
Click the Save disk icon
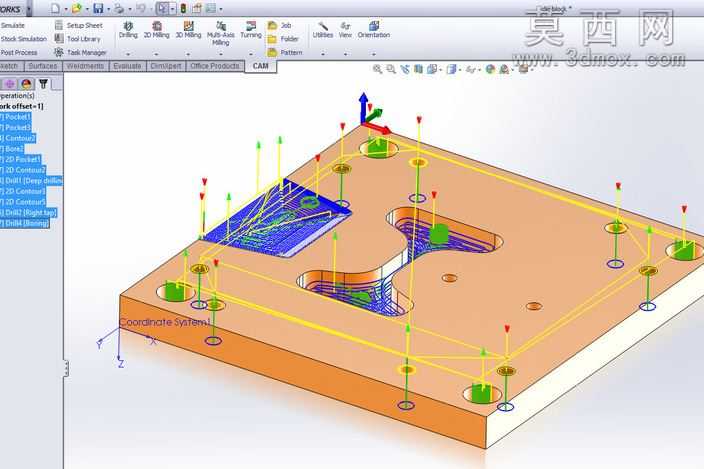pyautogui.click(x=98, y=8)
